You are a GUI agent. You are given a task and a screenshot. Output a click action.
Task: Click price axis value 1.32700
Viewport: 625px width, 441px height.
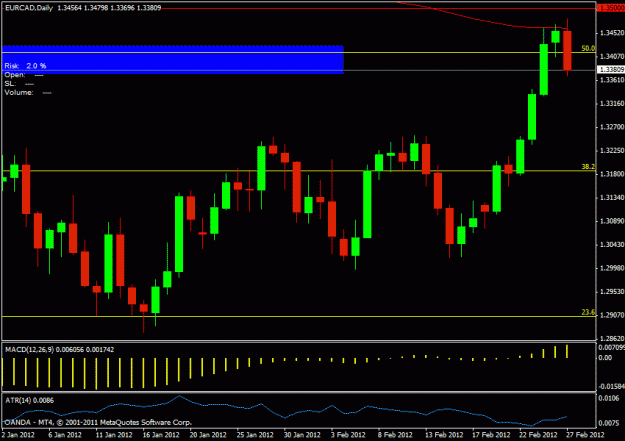612,127
